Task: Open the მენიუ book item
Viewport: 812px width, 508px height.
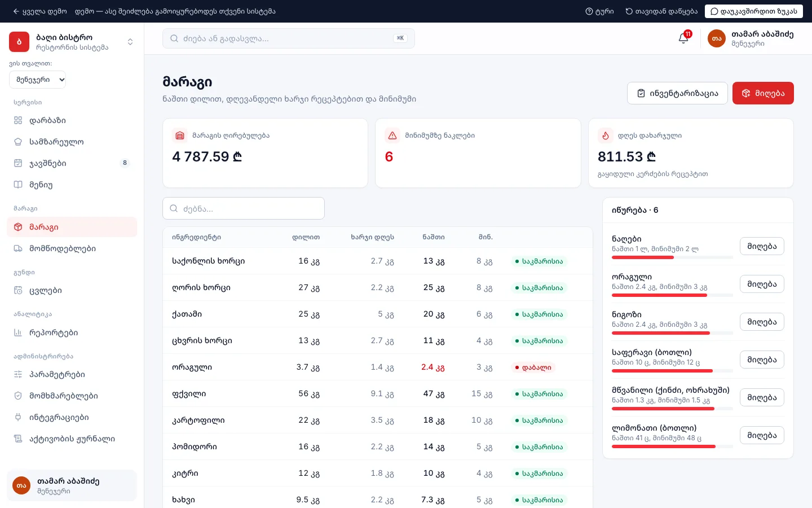Action: [72, 185]
